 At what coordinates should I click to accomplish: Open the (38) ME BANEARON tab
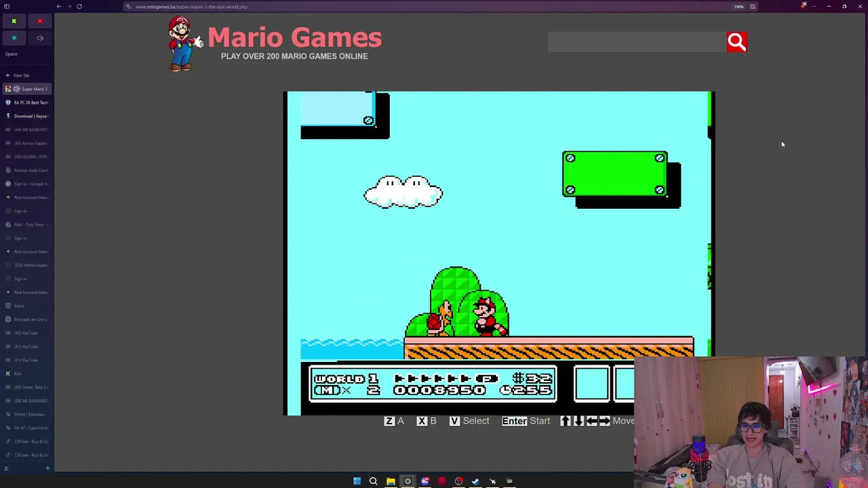coord(27,401)
